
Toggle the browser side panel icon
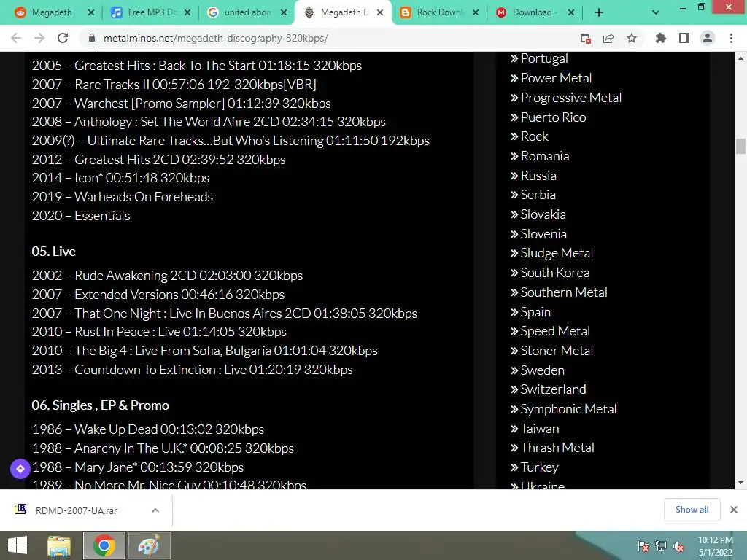[x=684, y=38]
